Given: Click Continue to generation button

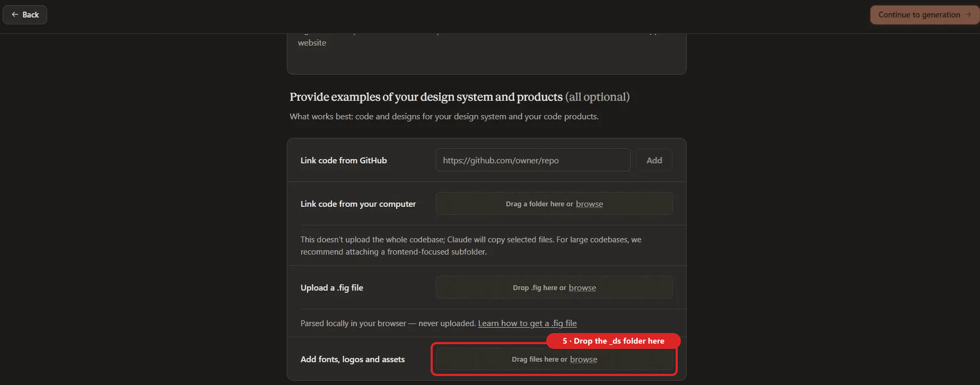Looking at the screenshot, I should tap(924, 15).
